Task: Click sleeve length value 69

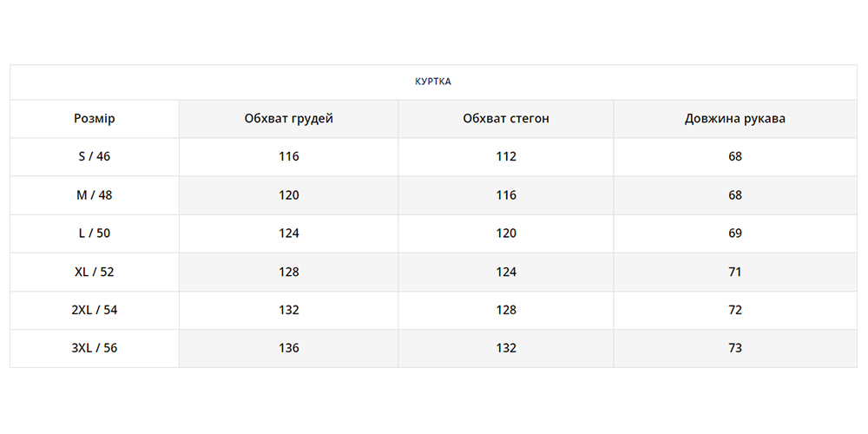Action: [x=735, y=233]
